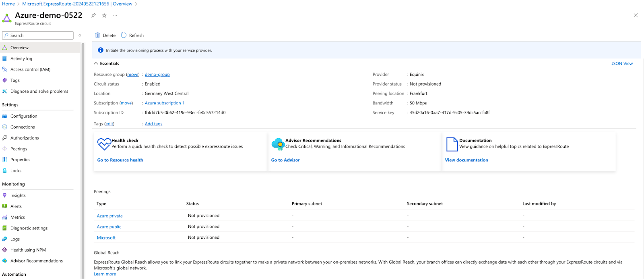Open the demo-group resource group link
Image resolution: width=644 pixels, height=279 pixels.
(x=157, y=75)
